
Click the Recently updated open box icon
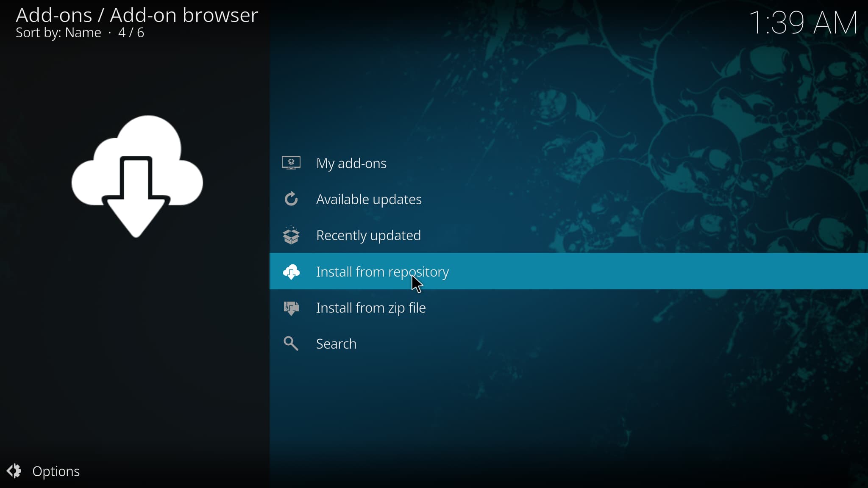[x=291, y=235]
